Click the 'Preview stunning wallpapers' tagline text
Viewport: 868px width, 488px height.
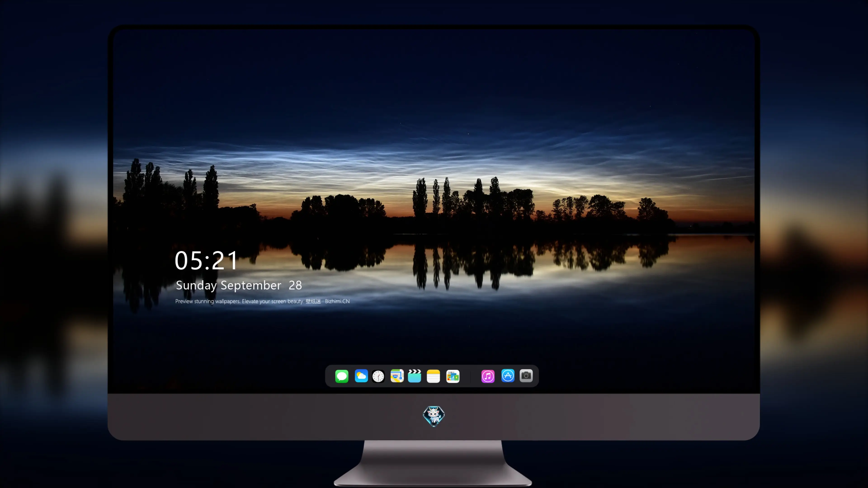pos(262,301)
